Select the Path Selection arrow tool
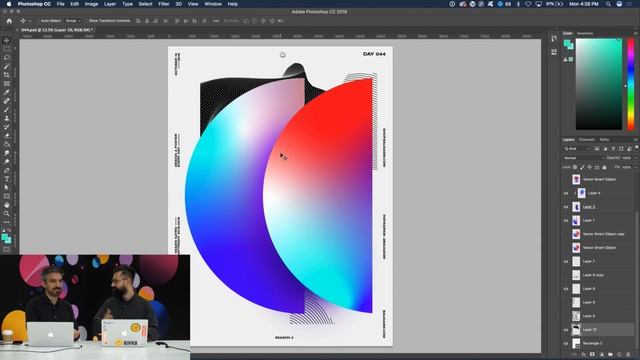The image size is (640, 360). coord(7,187)
